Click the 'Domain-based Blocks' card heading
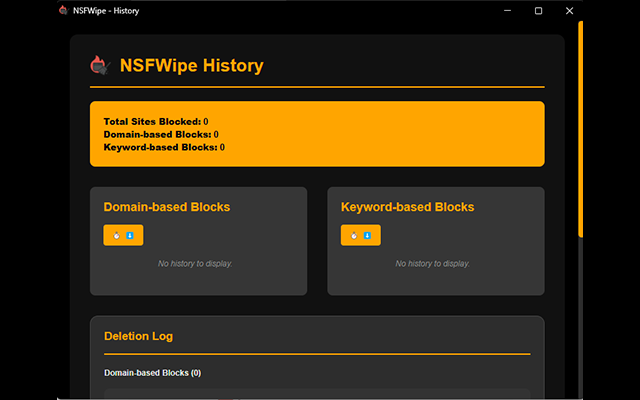 coord(167,207)
